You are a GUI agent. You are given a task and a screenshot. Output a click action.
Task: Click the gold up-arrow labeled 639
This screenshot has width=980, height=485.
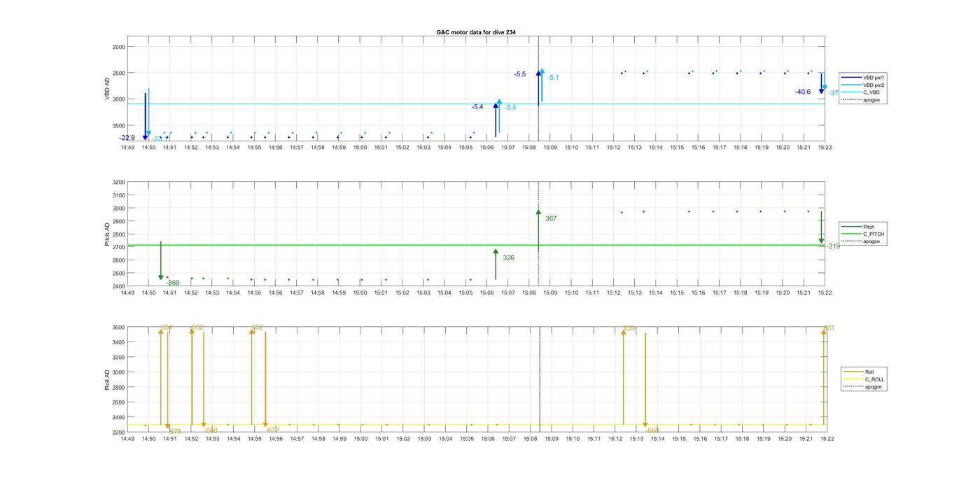coord(623,377)
